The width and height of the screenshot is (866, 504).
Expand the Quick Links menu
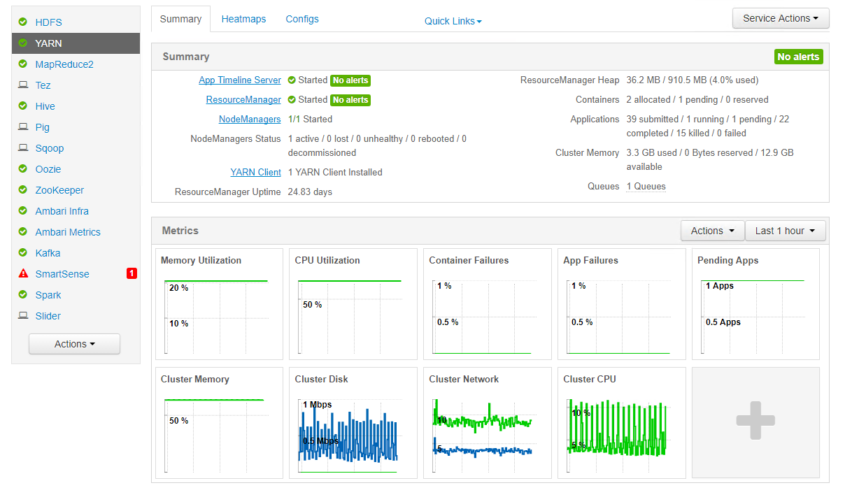pos(453,21)
